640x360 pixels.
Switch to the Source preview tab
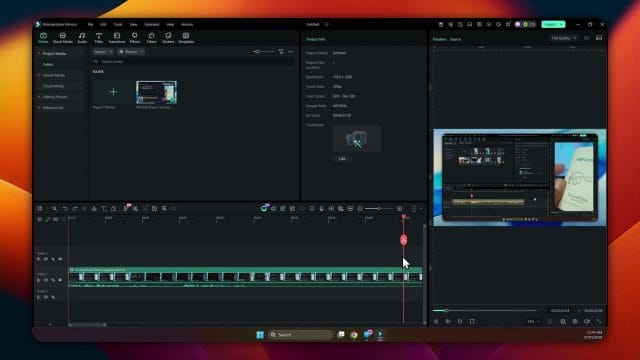pos(455,40)
